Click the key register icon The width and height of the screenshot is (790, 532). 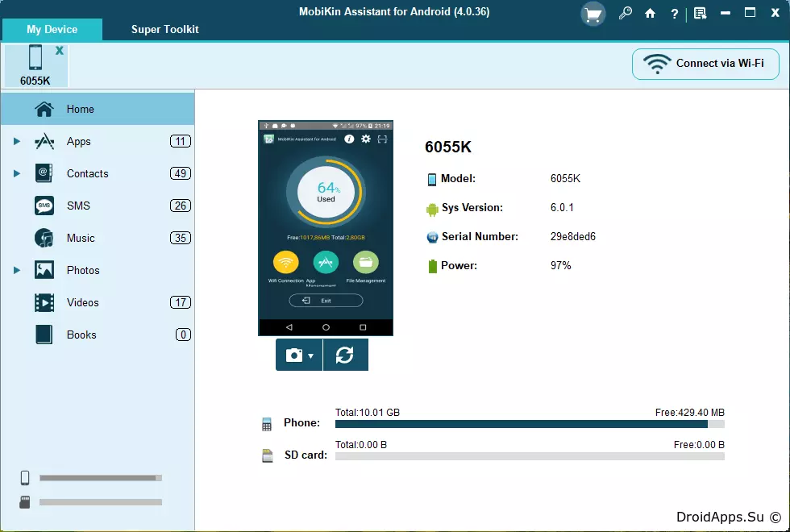click(x=626, y=13)
